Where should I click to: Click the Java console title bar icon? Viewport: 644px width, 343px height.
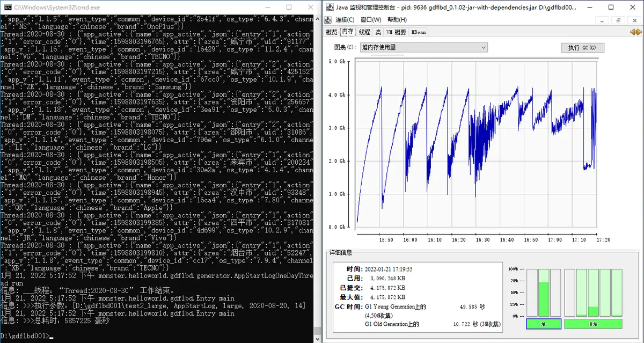point(330,7)
